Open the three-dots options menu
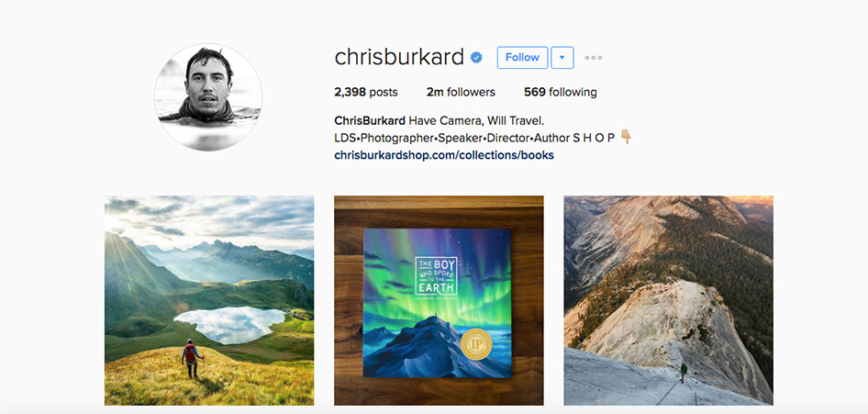 pyautogui.click(x=593, y=58)
